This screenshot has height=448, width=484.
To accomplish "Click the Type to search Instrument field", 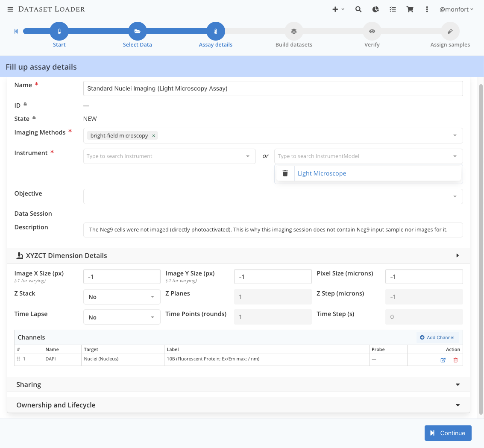I will (169, 156).
